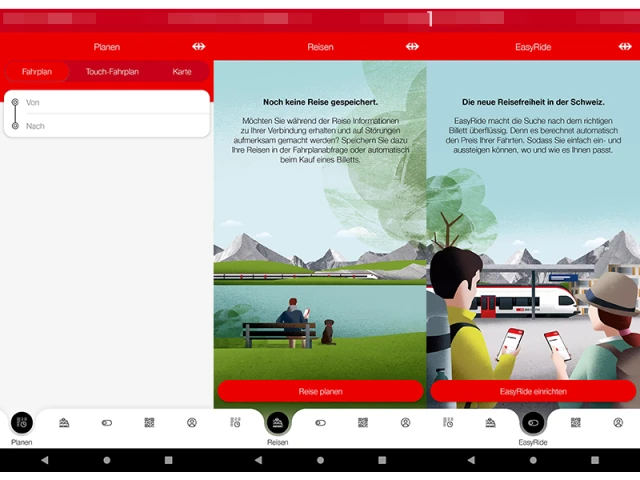640x480 pixels.
Task: Tap the SBB logo in the Planen header
Action: 199,47
